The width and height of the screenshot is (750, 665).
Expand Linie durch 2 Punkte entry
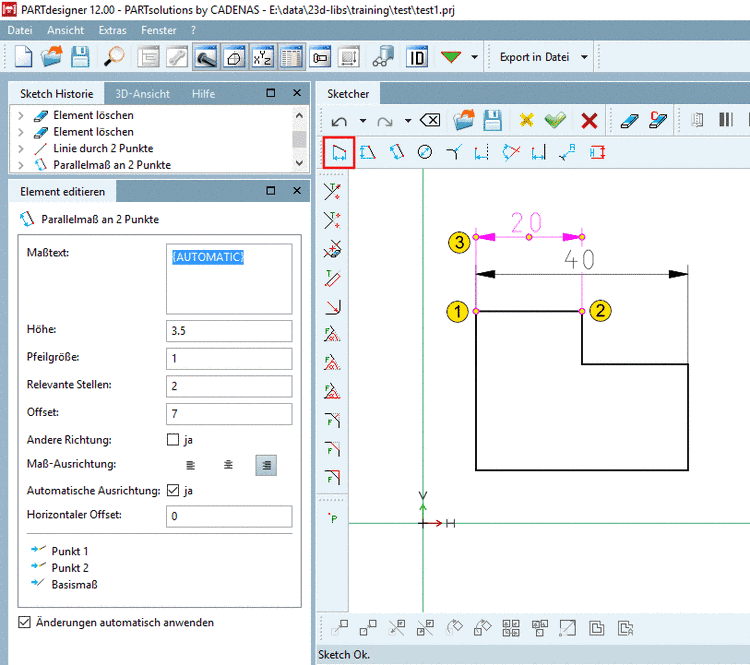(21, 149)
